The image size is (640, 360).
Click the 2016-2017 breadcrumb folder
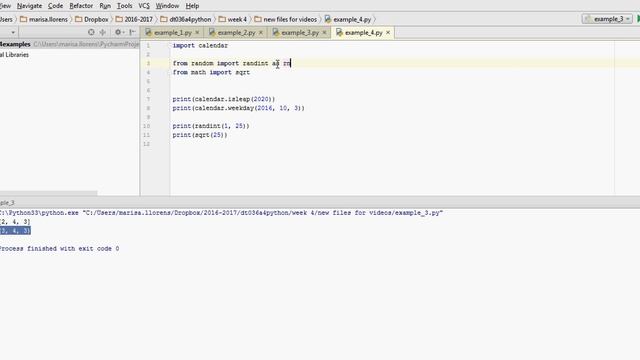(x=134, y=19)
